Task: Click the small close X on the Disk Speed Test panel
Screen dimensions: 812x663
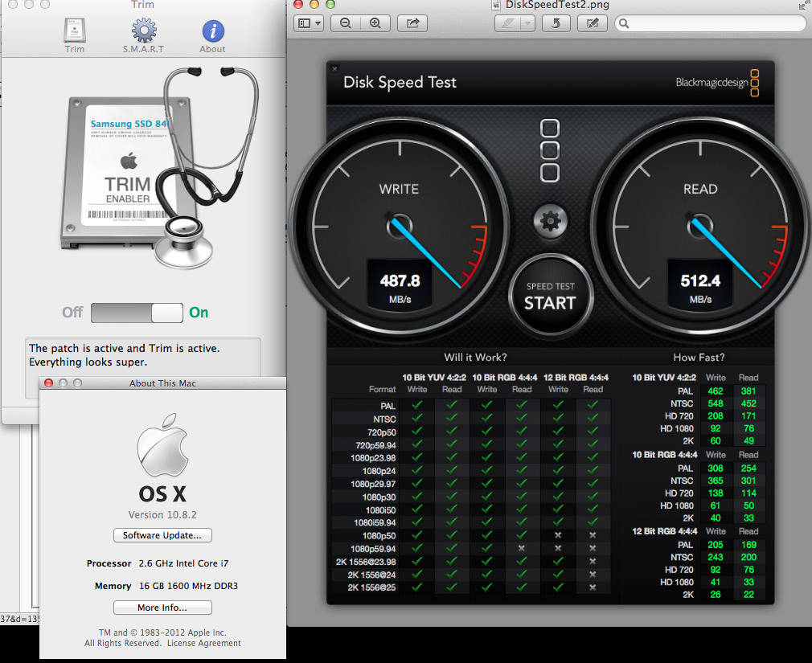Action: click(x=334, y=68)
